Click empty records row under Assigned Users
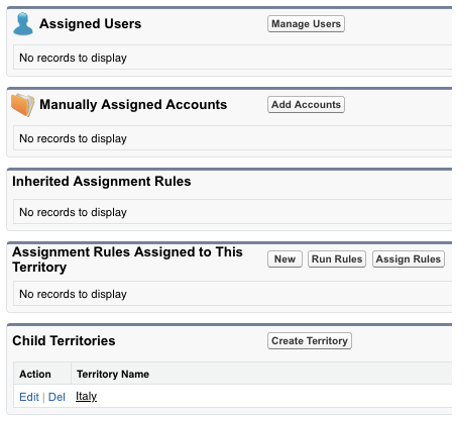This screenshot has height=426, width=469. click(x=232, y=58)
